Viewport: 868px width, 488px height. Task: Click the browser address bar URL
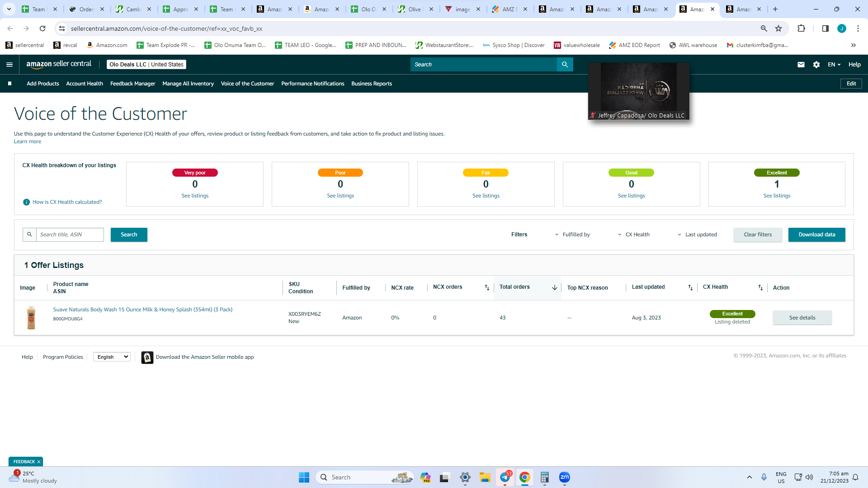(166, 28)
